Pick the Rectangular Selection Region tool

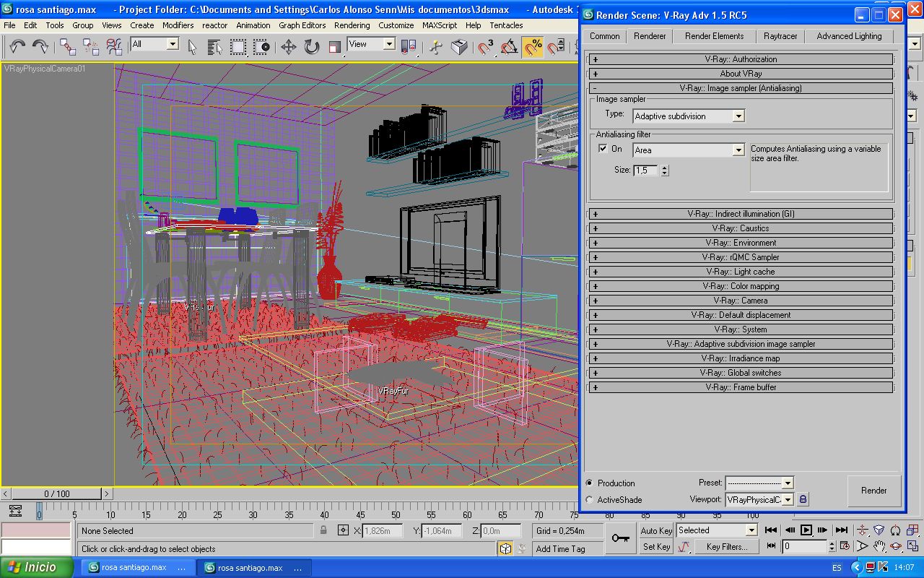(238, 47)
